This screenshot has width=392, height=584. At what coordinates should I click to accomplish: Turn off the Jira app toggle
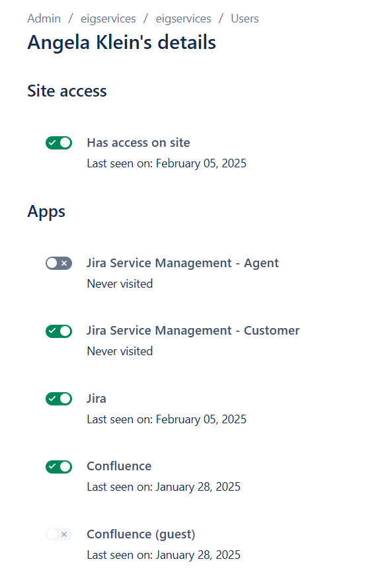click(x=59, y=399)
